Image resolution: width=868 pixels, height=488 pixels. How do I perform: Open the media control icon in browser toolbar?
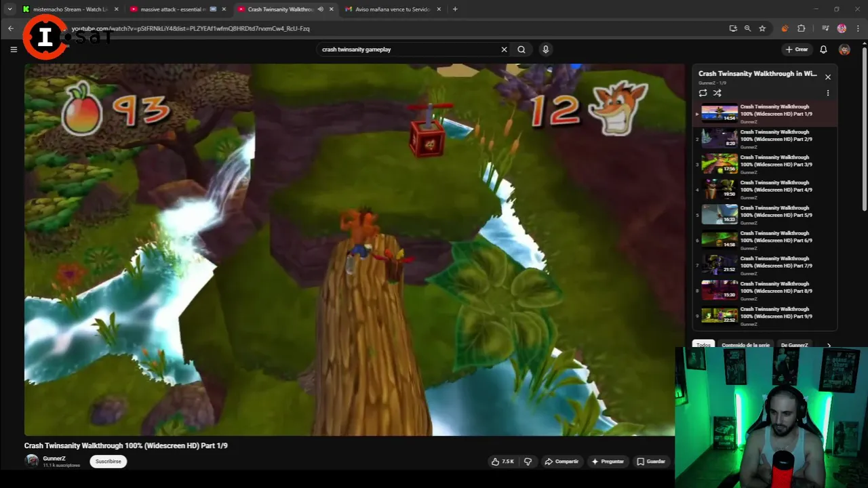coord(825,28)
